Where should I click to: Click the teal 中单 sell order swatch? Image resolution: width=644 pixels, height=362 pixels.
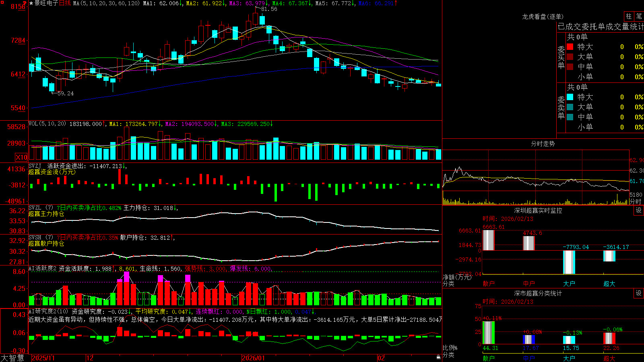(570, 117)
